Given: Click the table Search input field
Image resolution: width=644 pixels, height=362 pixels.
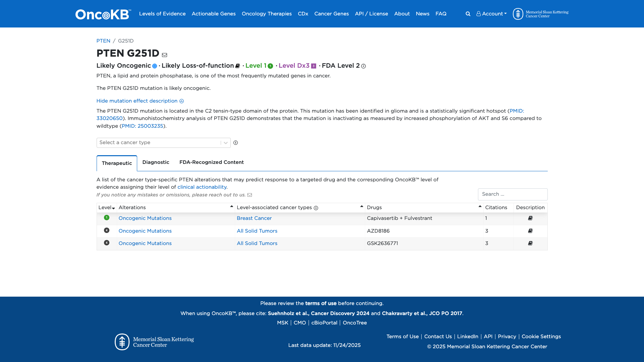Looking at the screenshot, I should [512, 194].
